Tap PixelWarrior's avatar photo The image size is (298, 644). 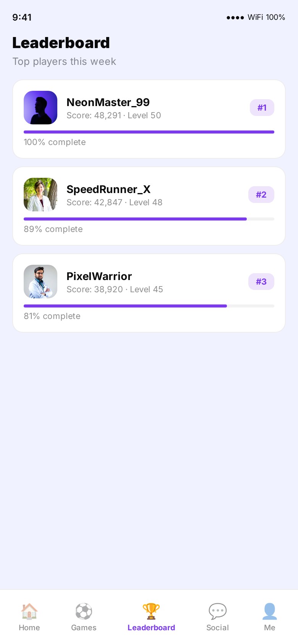[40, 282]
